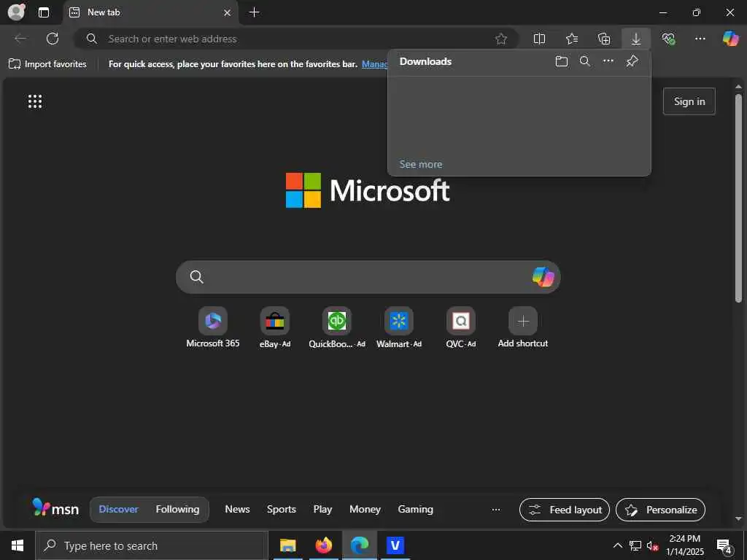Open Firefox from taskbar
747x560 pixels.
click(x=323, y=545)
